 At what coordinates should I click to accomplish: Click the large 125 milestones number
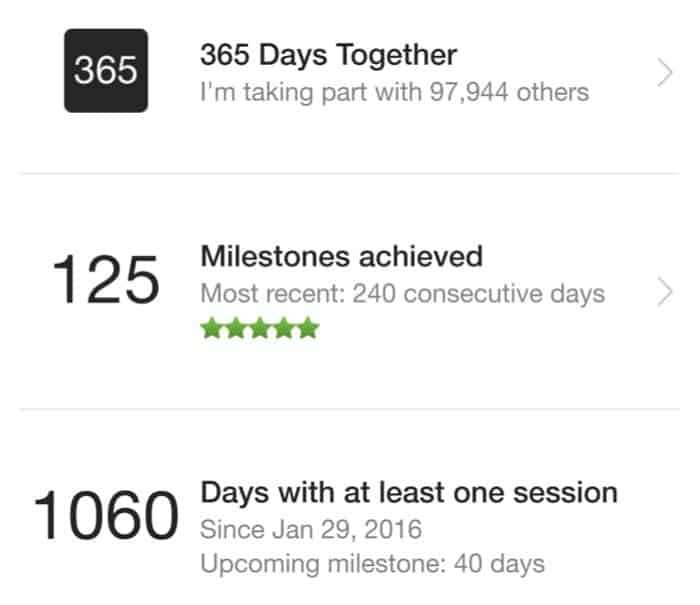105,280
